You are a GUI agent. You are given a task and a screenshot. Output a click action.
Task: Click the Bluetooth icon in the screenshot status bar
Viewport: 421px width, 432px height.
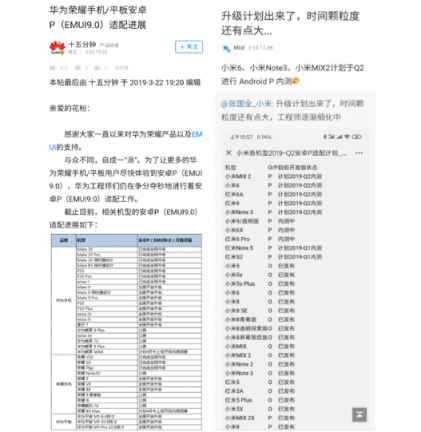click(325, 137)
